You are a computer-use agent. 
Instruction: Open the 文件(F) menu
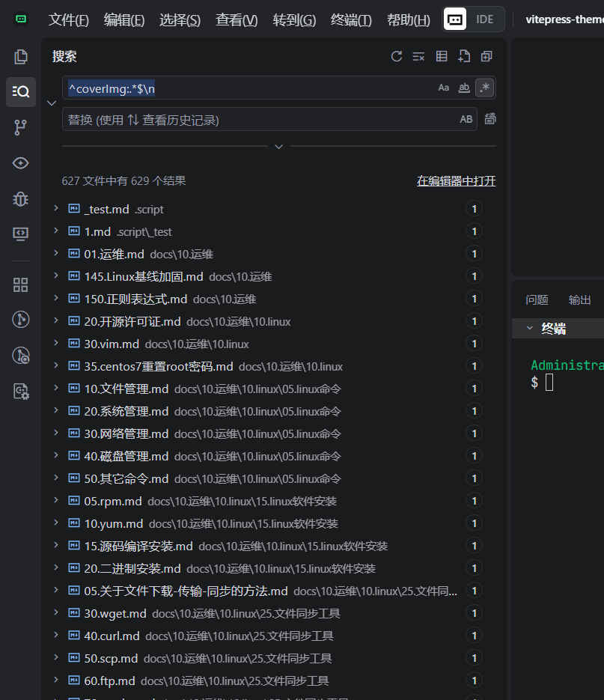pos(69,19)
